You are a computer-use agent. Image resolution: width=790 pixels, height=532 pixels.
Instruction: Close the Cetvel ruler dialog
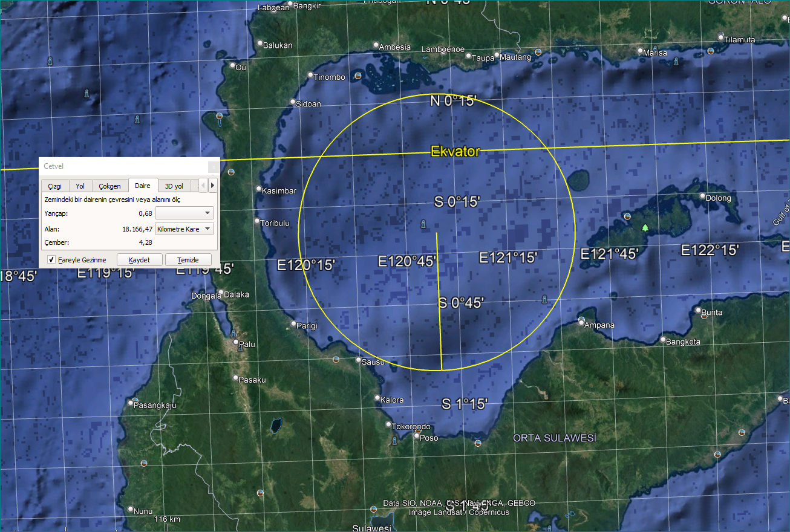pos(214,166)
